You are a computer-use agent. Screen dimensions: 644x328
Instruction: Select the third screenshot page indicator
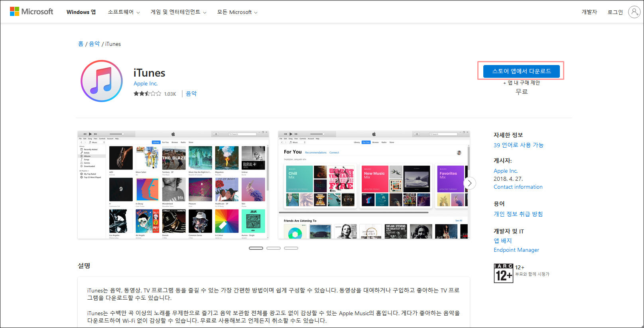[x=291, y=248]
